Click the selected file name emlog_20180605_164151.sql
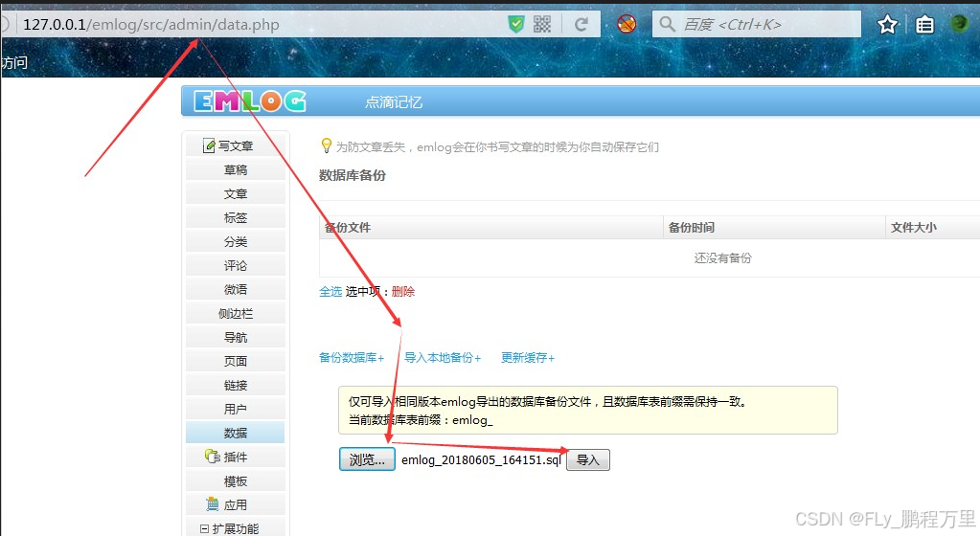The height and width of the screenshot is (536, 980). (x=481, y=459)
